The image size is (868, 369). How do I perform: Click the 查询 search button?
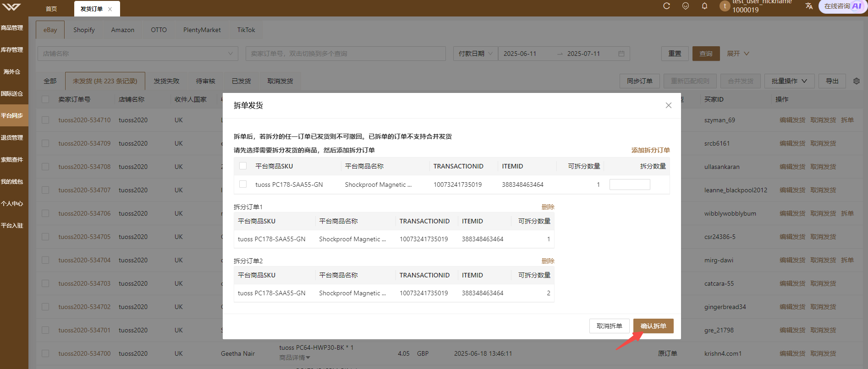[706, 54]
